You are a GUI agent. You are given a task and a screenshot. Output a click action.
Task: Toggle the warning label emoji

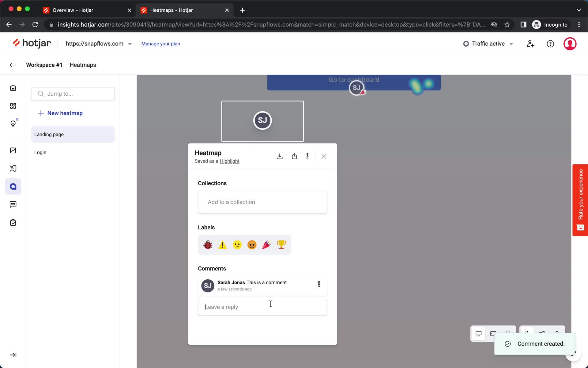tap(222, 245)
